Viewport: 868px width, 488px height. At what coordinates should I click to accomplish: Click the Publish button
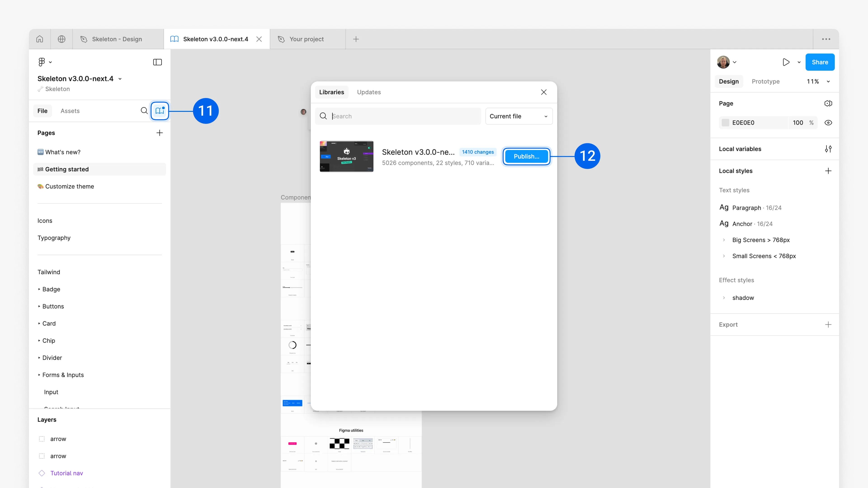[x=526, y=156]
